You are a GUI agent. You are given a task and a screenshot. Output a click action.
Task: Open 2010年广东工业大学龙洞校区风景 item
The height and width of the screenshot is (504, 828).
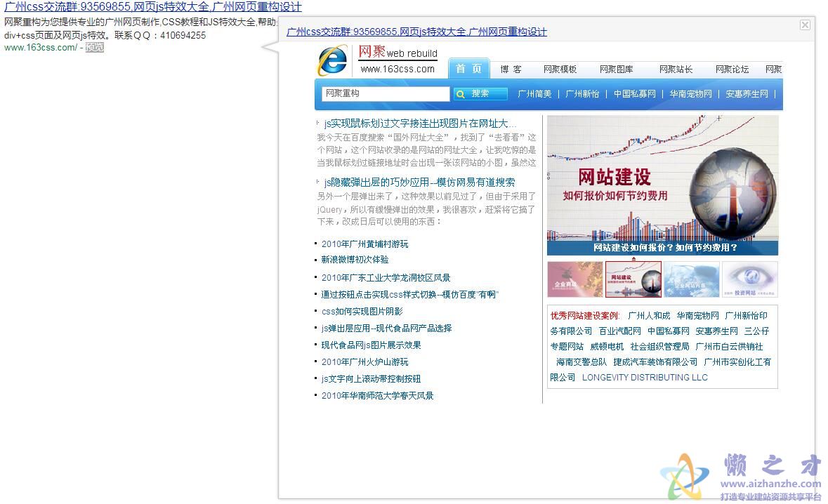[x=386, y=277]
